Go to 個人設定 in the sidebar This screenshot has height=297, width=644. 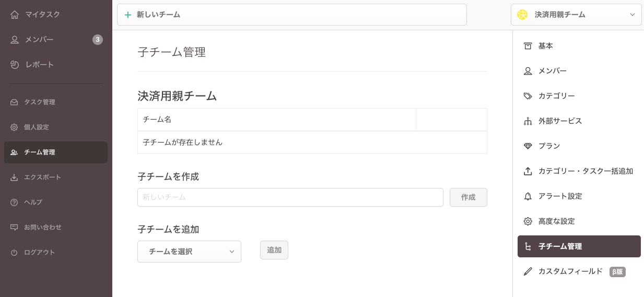click(x=37, y=127)
